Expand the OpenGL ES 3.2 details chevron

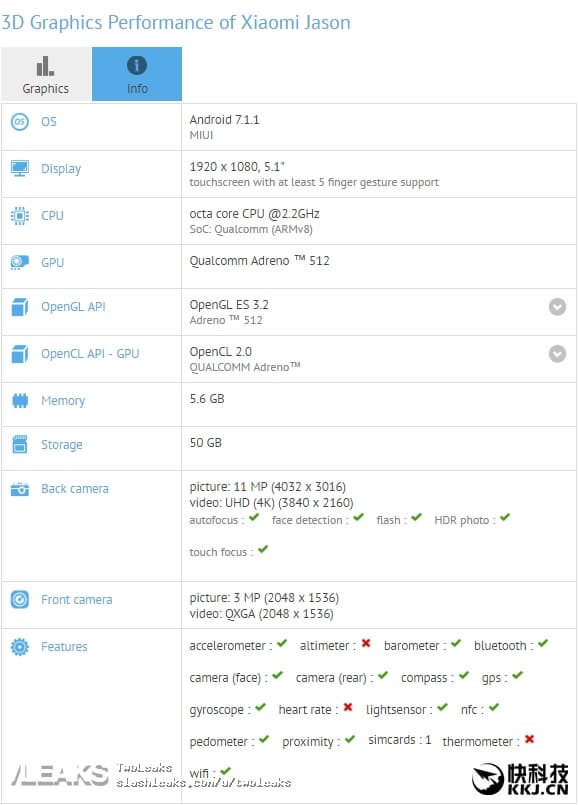(x=558, y=309)
